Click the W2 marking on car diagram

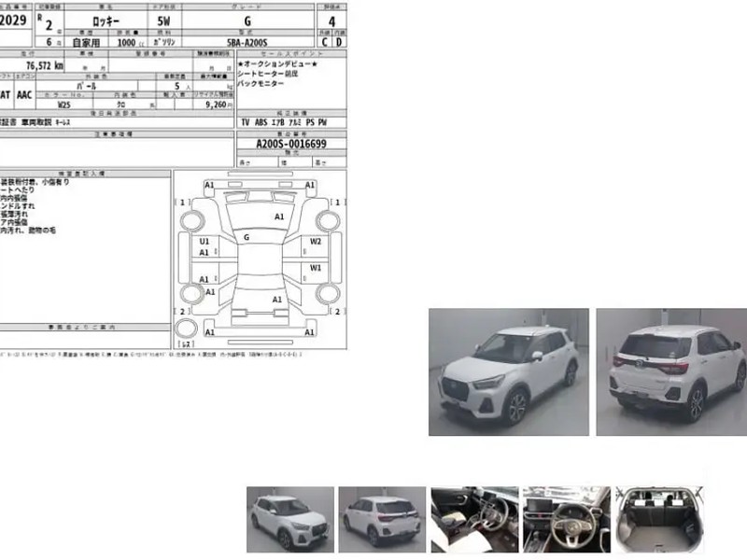[316, 242]
